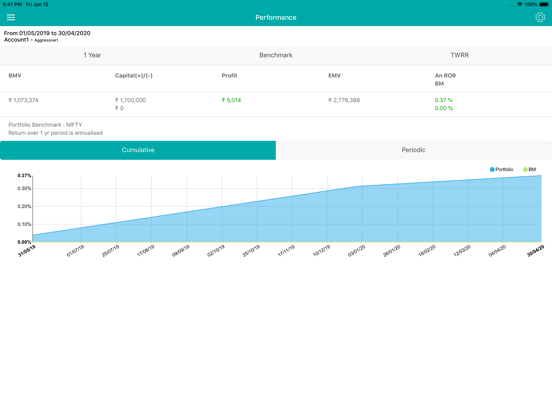Click the Wi-Fi status icon
The width and height of the screenshot is (552, 414).
tap(520, 4)
